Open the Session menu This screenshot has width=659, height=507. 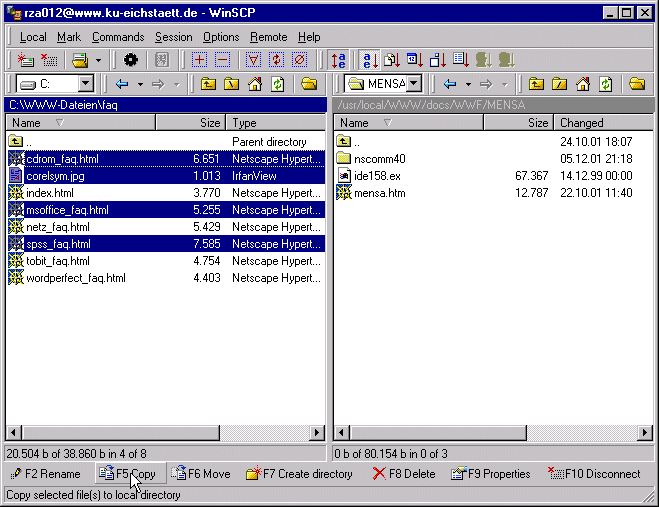174,37
